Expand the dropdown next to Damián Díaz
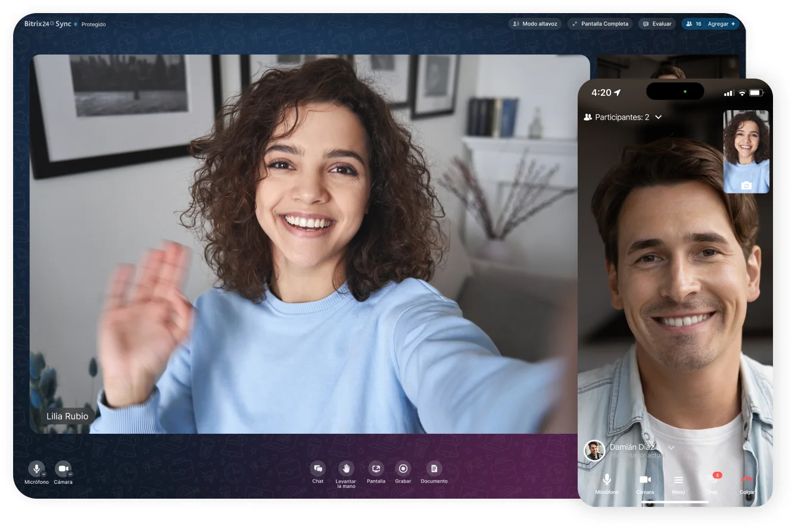This screenshot has height=532, width=798. (672, 447)
